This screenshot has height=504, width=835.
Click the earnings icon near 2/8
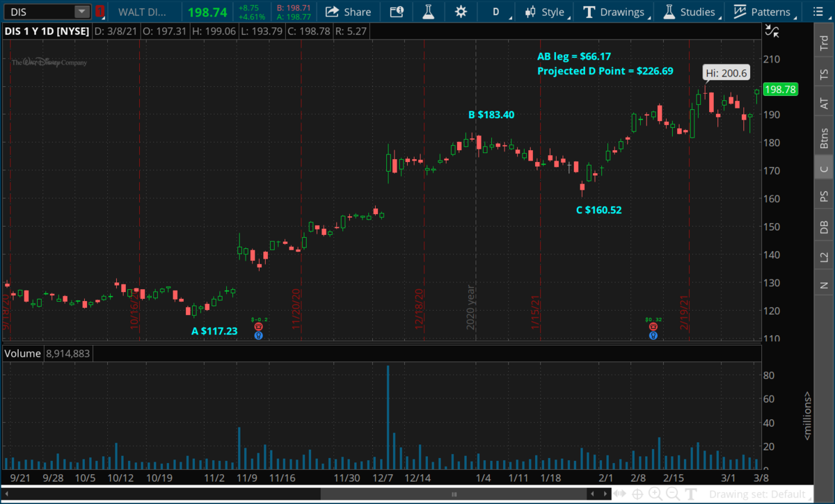653,327
